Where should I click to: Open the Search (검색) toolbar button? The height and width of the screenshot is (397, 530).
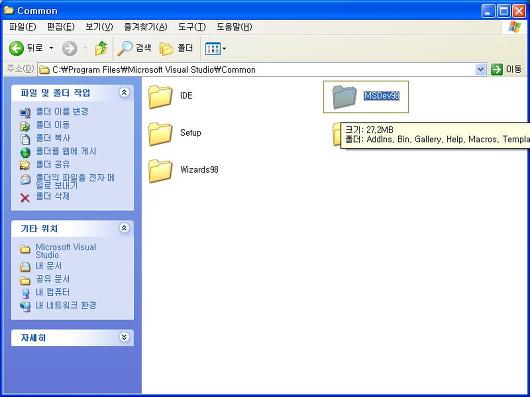click(x=134, y=48)
